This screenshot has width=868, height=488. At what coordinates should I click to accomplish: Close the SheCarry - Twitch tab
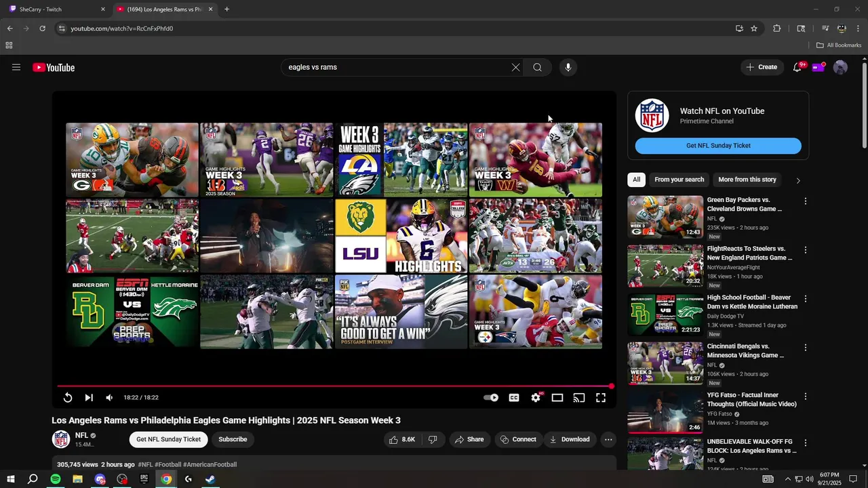click(103, 9)
